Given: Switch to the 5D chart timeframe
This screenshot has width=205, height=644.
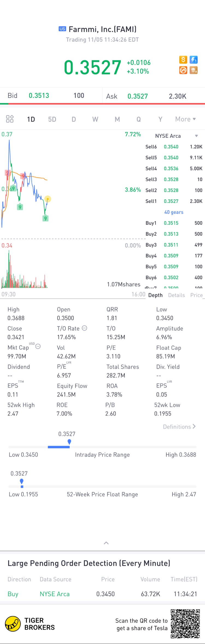Looking at the screenshot, I should click(52, 119).
